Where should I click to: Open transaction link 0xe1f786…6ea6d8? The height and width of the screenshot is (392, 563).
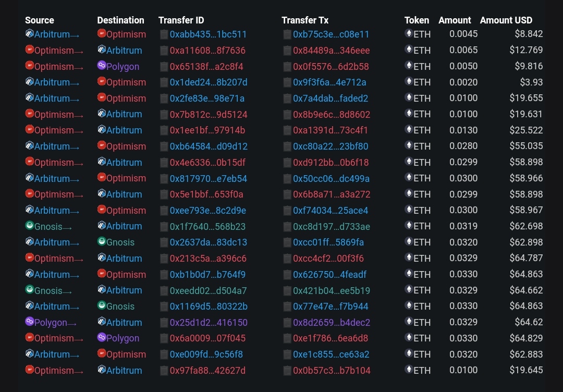[x=331, y=338]
